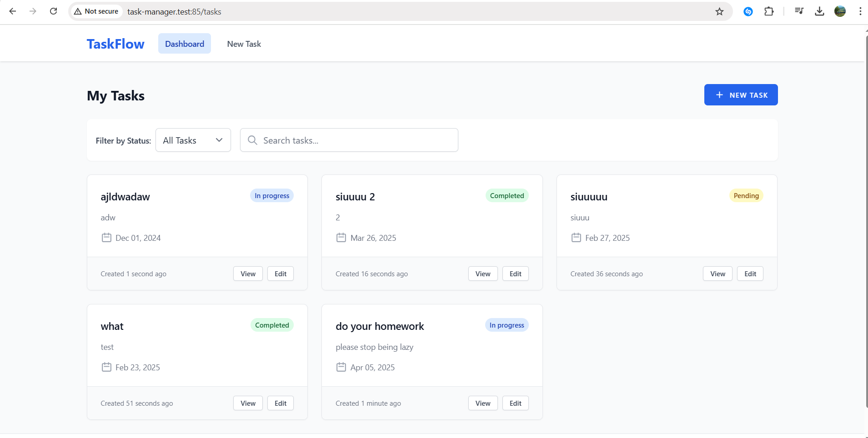The height and width of the screenshot is (438, 868).
Task: Expand the All Tasks status filter
Action: (193, 140)
